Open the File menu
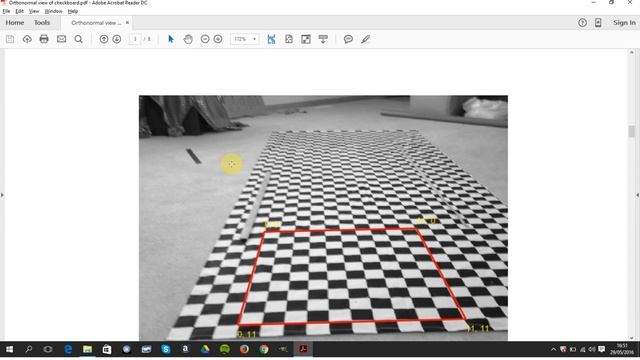 (6, 11)
